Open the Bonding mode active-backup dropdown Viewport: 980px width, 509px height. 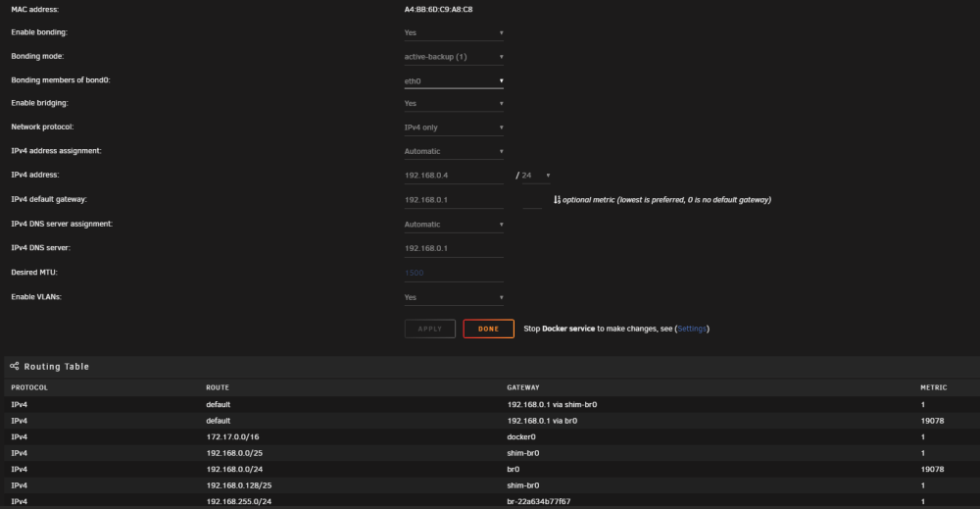pos(454,57)
